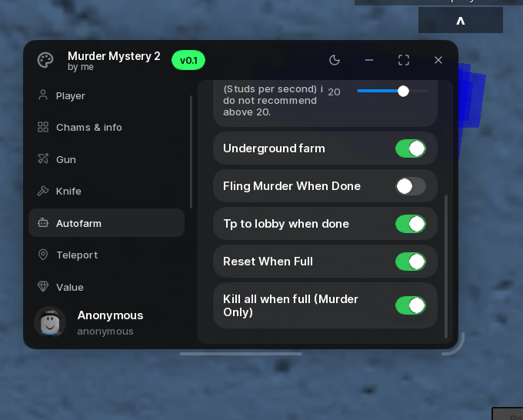Screen dimensions: 523x420
Task: Go to the Teleport tab
Action: tap(106, 255)
